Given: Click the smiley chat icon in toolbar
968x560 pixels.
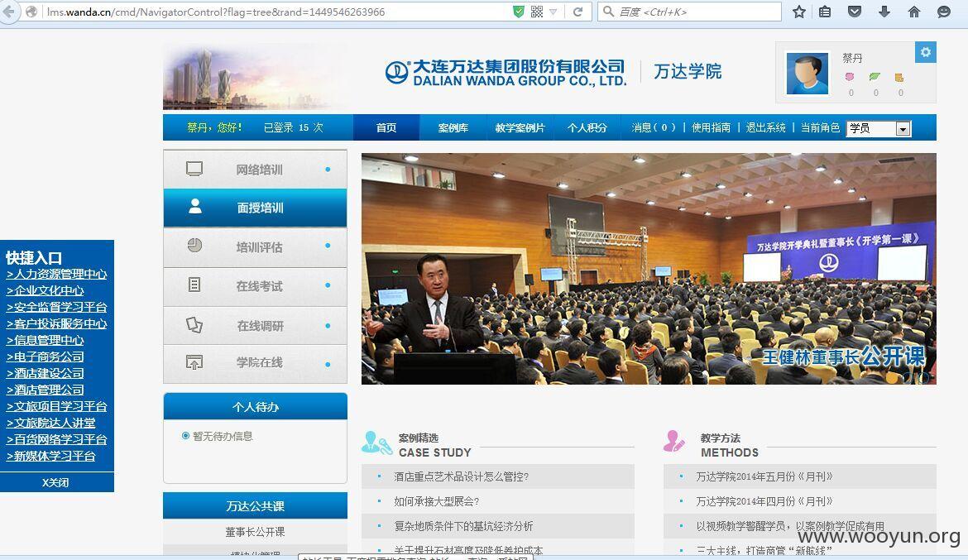Looking at the screenshot, I should click(944, 12).
